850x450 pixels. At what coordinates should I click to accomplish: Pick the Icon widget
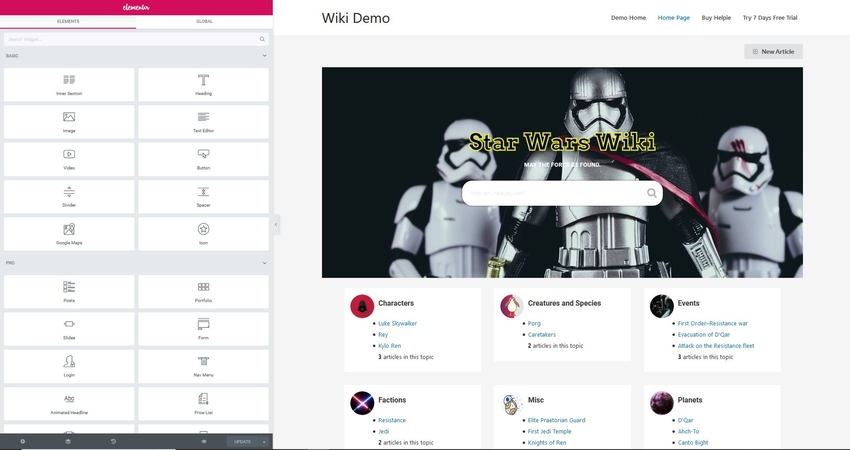point(203,234)
